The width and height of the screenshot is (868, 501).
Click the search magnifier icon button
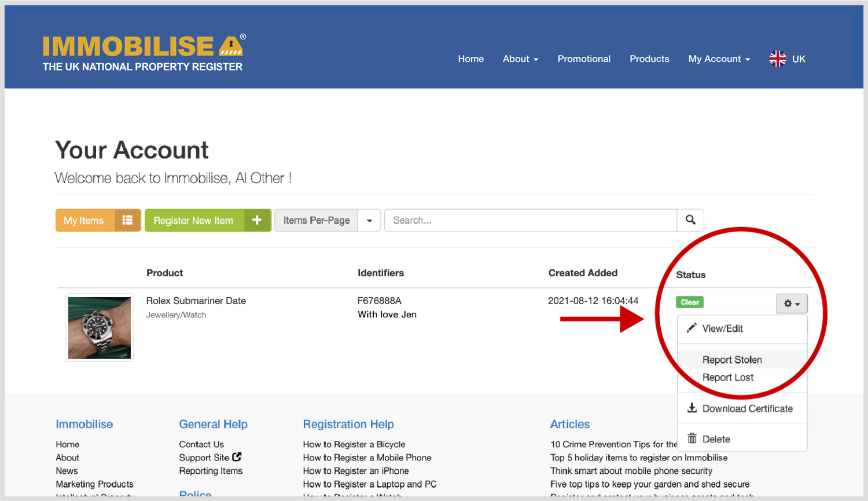click(x=690, y=220)
